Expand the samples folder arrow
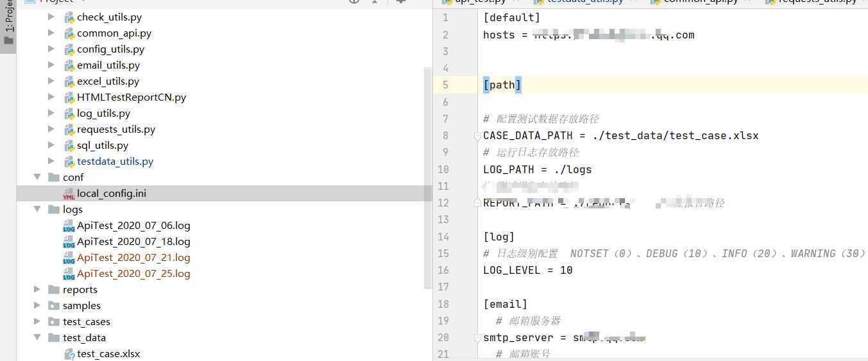 pos(37,305)
